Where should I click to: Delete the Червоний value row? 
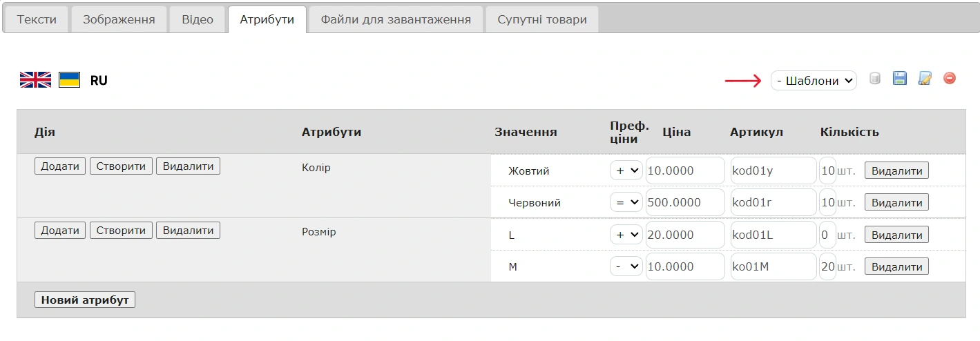896,203
